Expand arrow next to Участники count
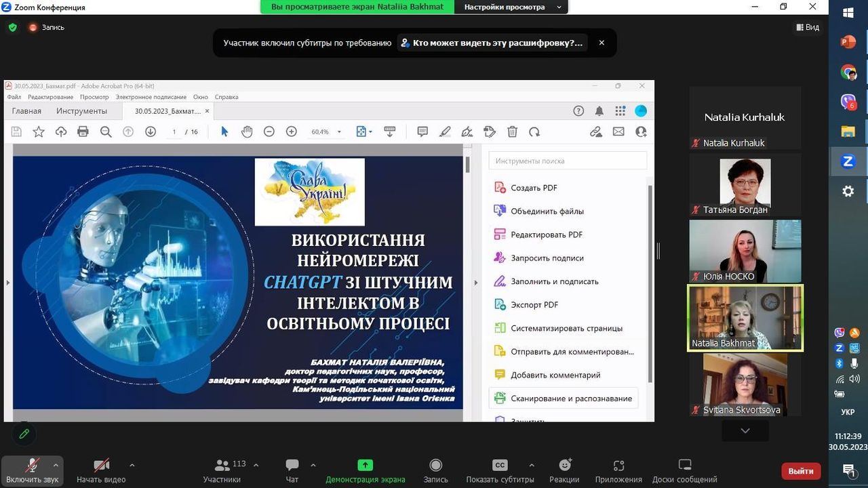This screenshot has width=868, height=488. (256, 466)
